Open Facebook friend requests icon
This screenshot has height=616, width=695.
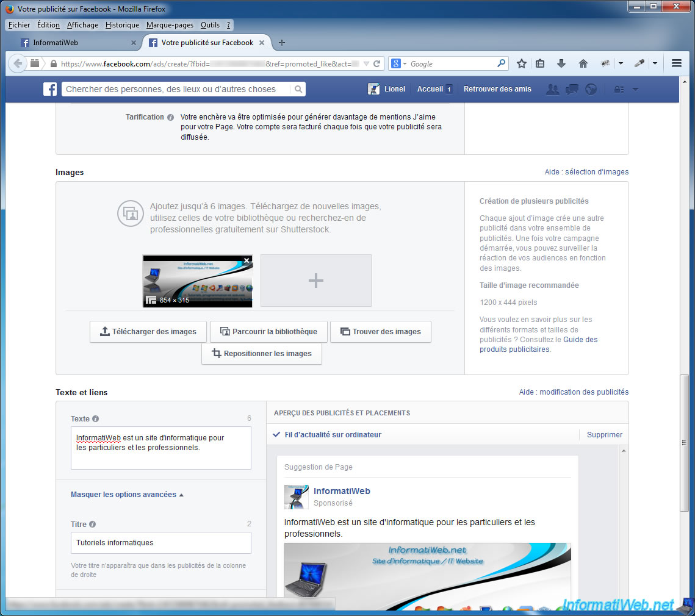pyautogui.click(x=552, y=90)
